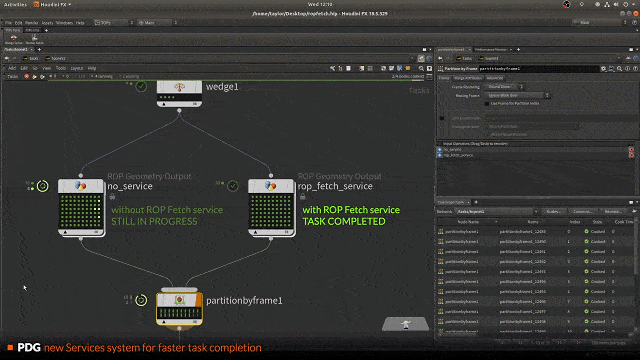Add a new pane tab beside Performance Monitor
The width and height of the screenshot is (640, 360).
point(518,49)
